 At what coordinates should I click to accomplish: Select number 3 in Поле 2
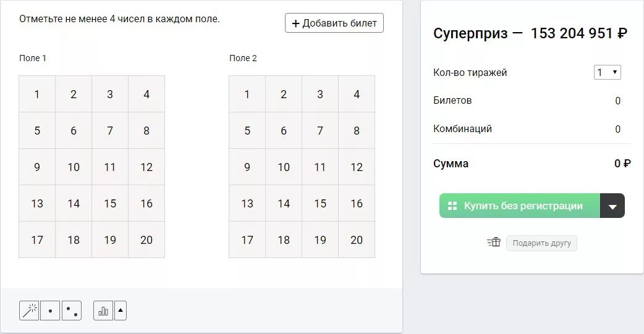320,94
